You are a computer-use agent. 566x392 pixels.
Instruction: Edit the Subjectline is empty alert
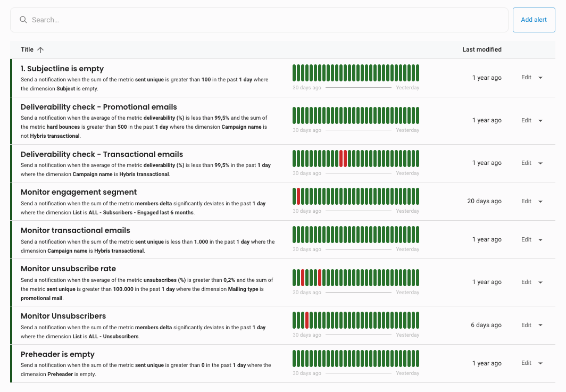[x=526, y=78]
